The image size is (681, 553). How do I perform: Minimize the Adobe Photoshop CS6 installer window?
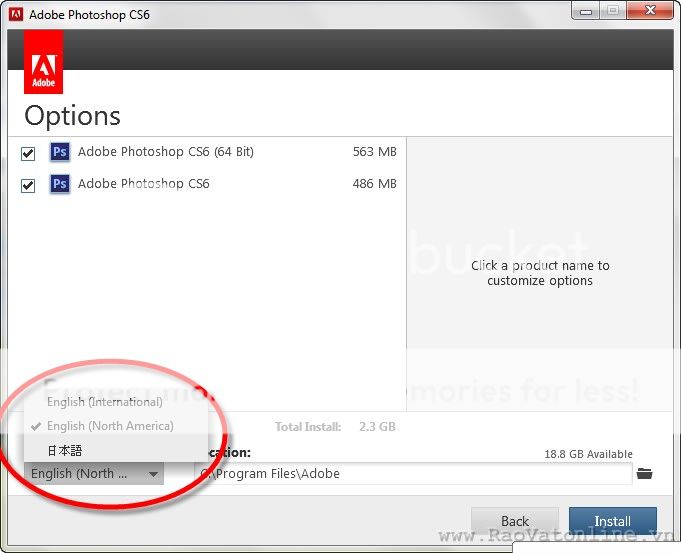pyautogui.click(x=585, y=10)
